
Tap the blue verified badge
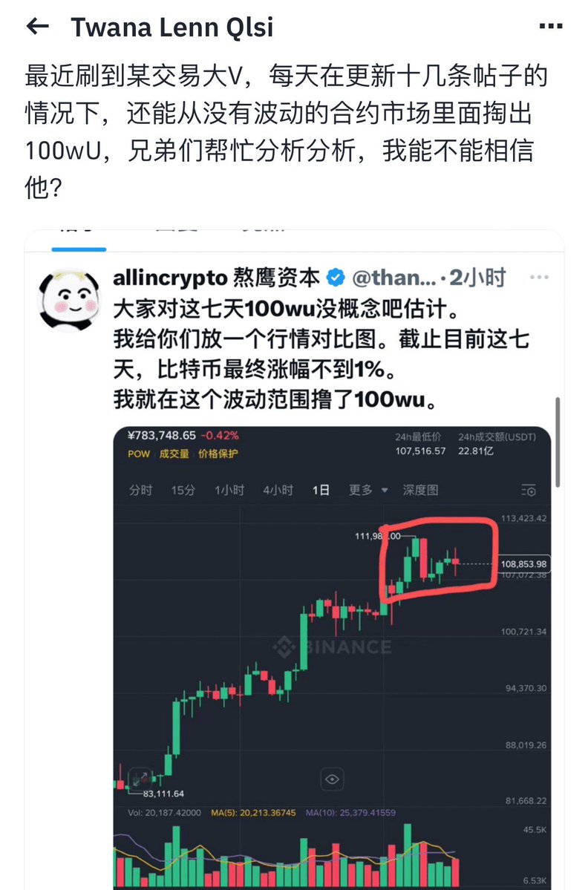pos(336,278)
